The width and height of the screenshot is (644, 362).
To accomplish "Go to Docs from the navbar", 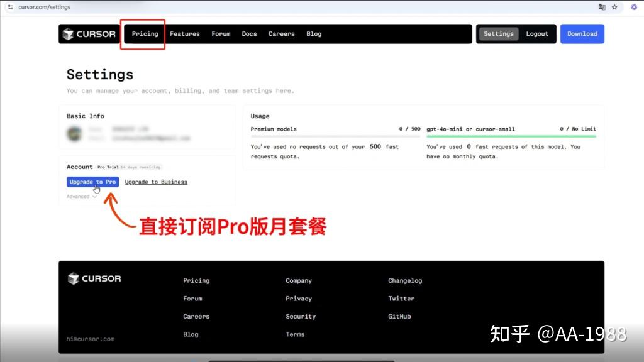I will pos(249,34).
